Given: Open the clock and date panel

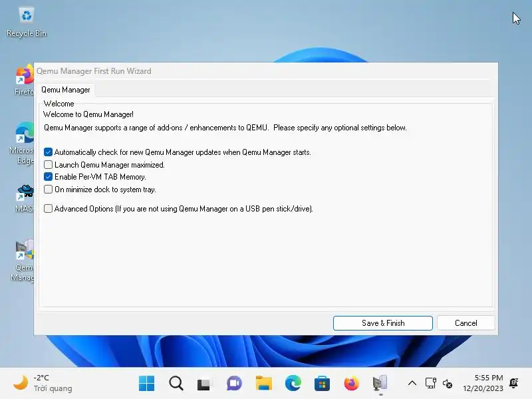Looking at the screenshot, I should (x=483, y=383).
